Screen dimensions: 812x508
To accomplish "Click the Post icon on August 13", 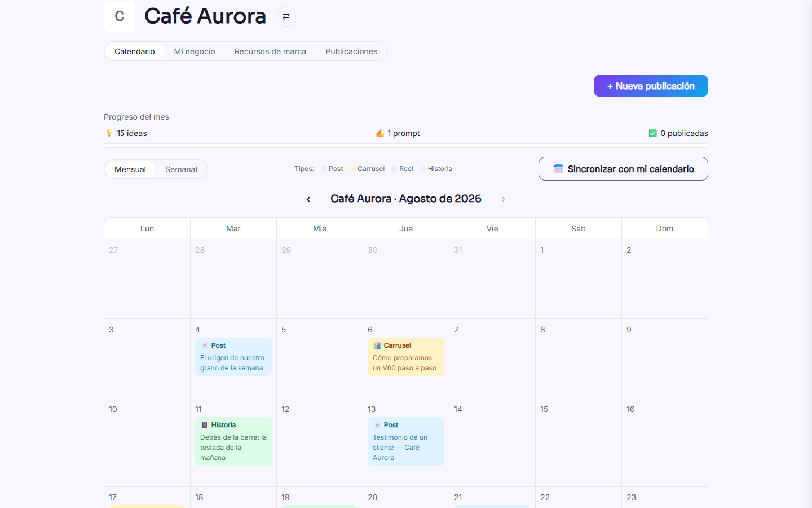I will point(377,425).
